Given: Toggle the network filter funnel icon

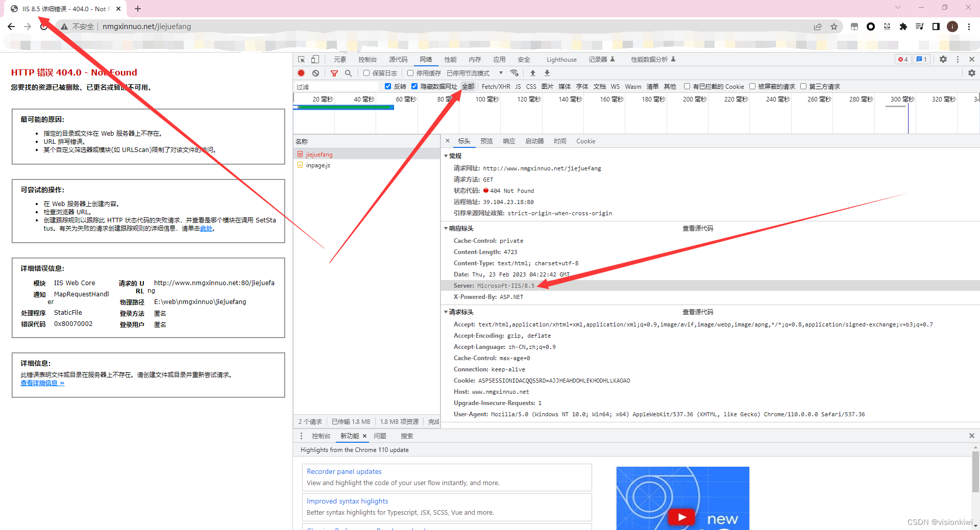Looking at the screenshot, I should 334,73.
